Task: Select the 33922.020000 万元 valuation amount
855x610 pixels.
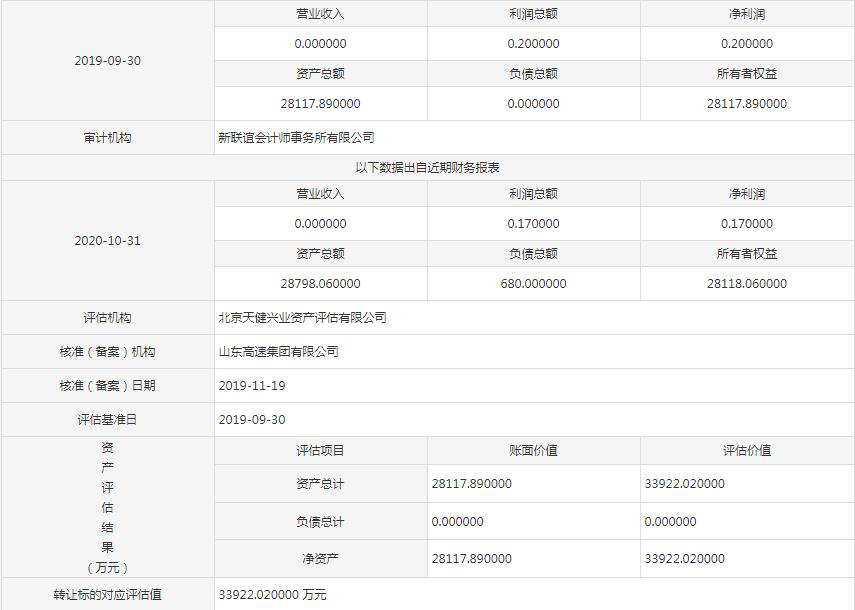Action: (272, 595)
